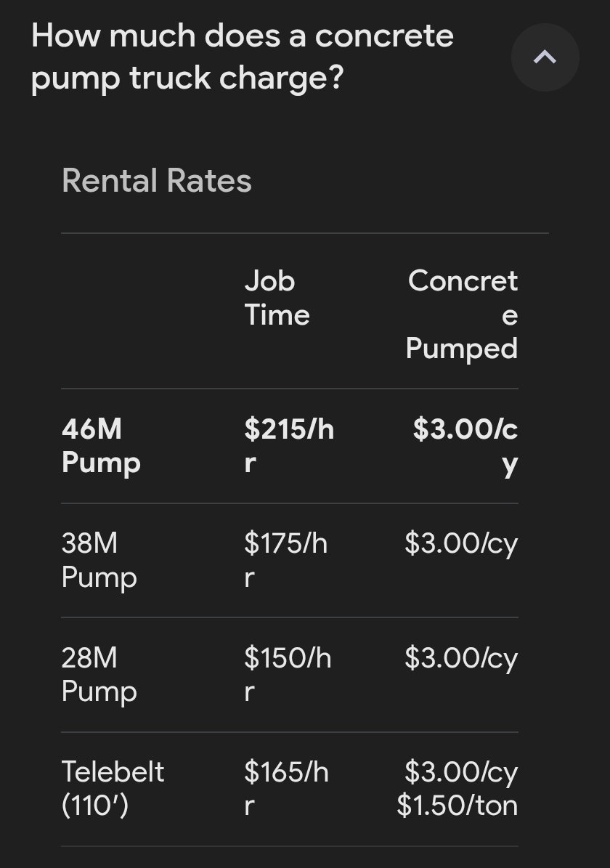Screen dimensions: 610x868
Task: Select the 38M Pump row label
Action: pos(99,560)
